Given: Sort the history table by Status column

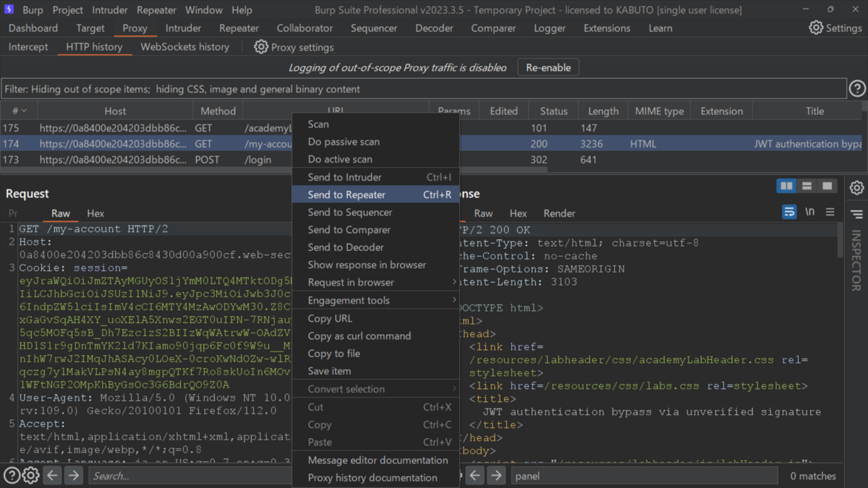Looking at the screenshot, I should click(553, 111).
